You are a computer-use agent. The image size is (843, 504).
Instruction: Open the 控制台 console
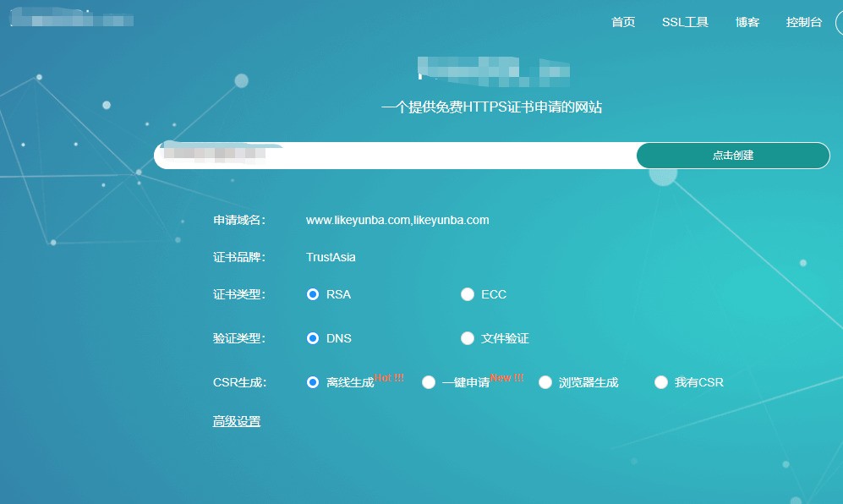click(804, 23)
